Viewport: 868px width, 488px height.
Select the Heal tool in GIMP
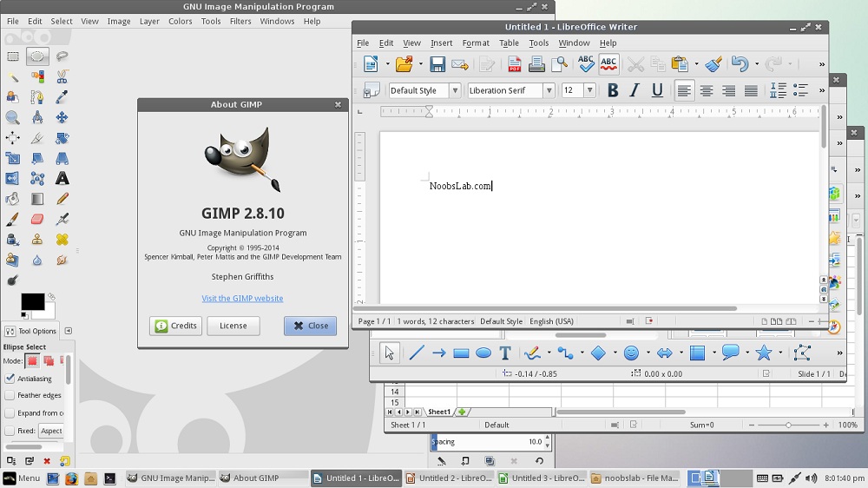tap(62, 240)
